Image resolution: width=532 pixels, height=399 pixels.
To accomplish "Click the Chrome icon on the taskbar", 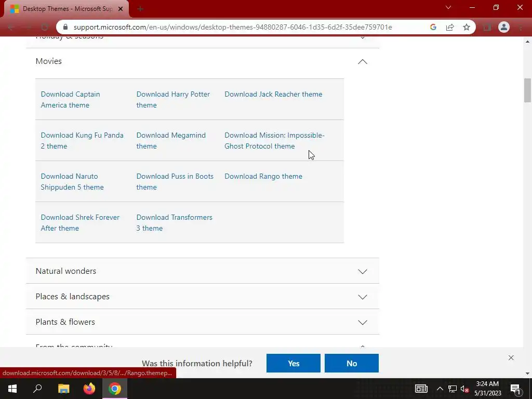I will click(115, 389).
